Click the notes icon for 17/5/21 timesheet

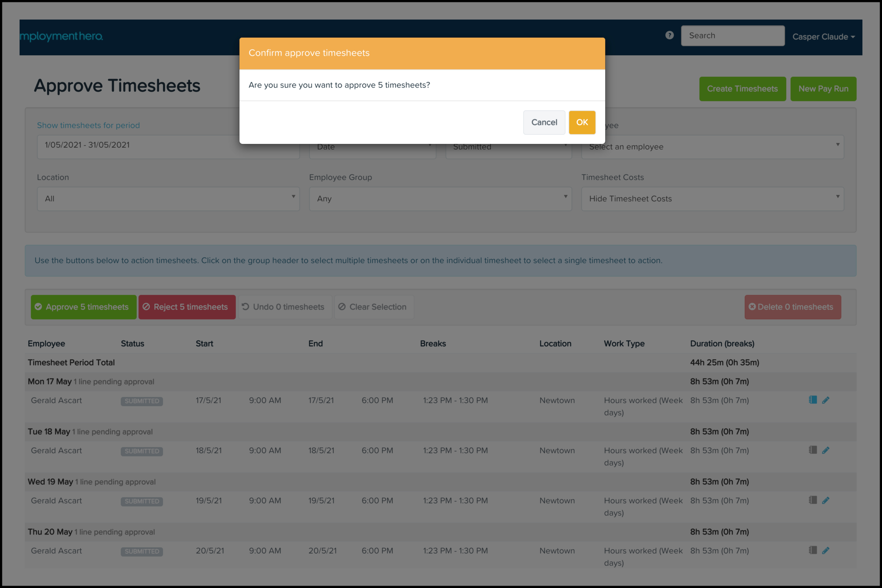point(813,400)
